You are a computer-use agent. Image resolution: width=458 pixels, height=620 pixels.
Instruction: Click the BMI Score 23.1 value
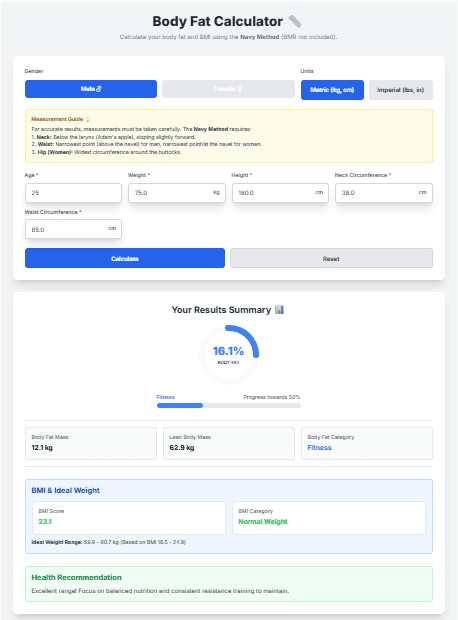click(45, 522)
